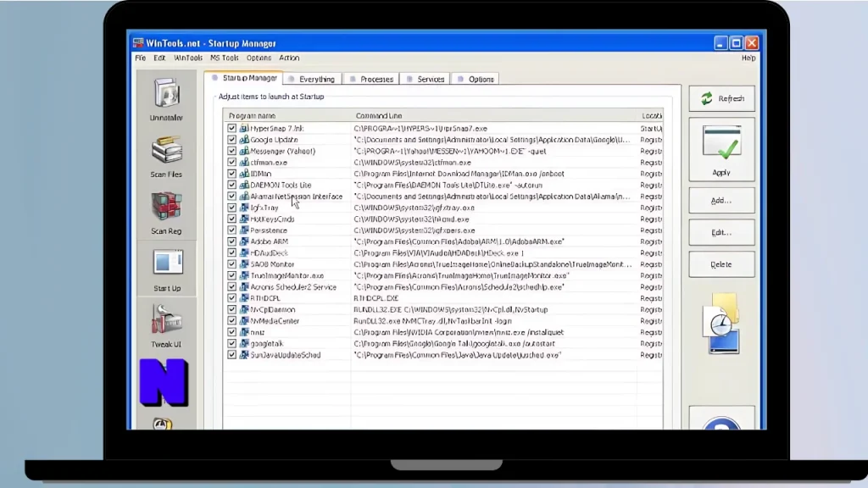Switch to the Everything tab
868x488 pixels.
[312, 79]
